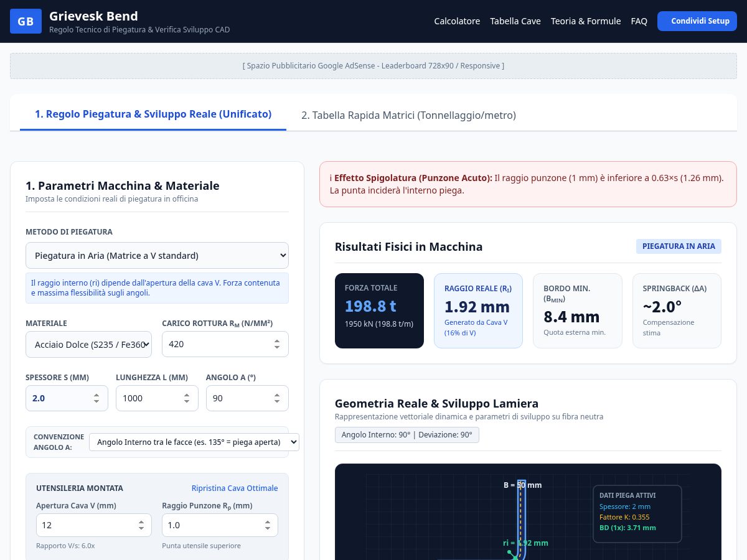Click the Google AdSense leaderboard placeholder

pos(374,66)
